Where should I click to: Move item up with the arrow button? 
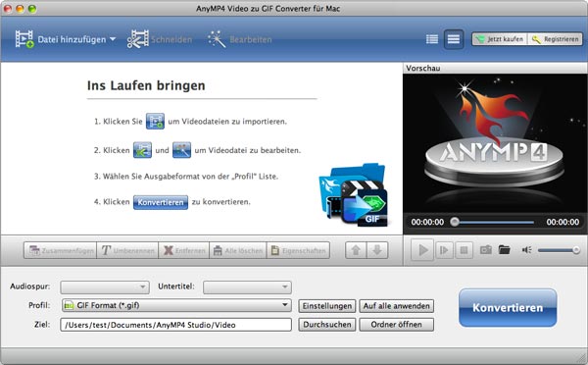(x=356, y=250)
